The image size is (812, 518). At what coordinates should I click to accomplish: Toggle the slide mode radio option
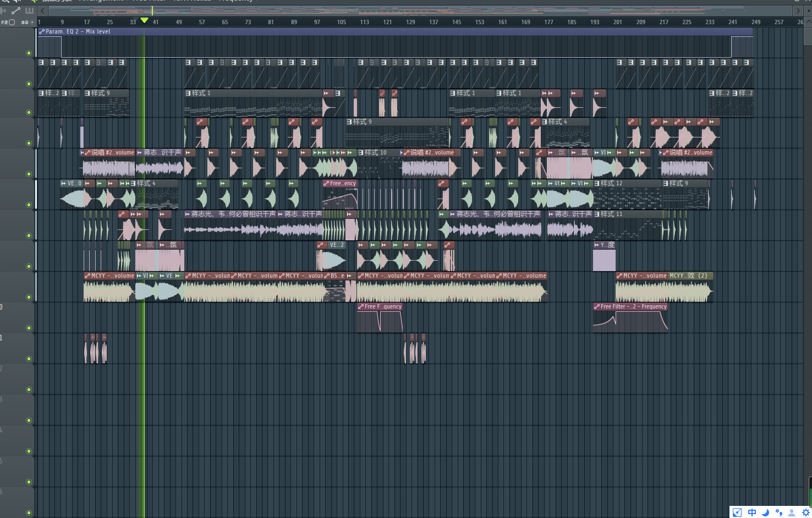(32, 22)
